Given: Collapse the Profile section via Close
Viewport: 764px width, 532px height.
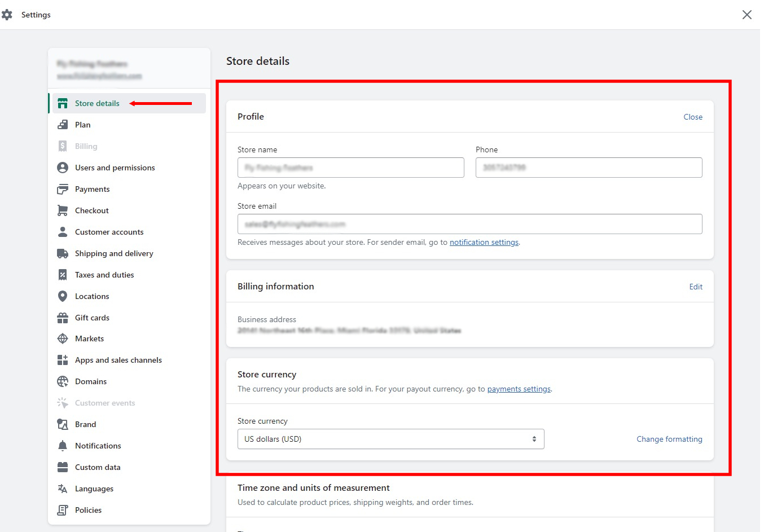Looking at the screenshot, I should point(693,117).
